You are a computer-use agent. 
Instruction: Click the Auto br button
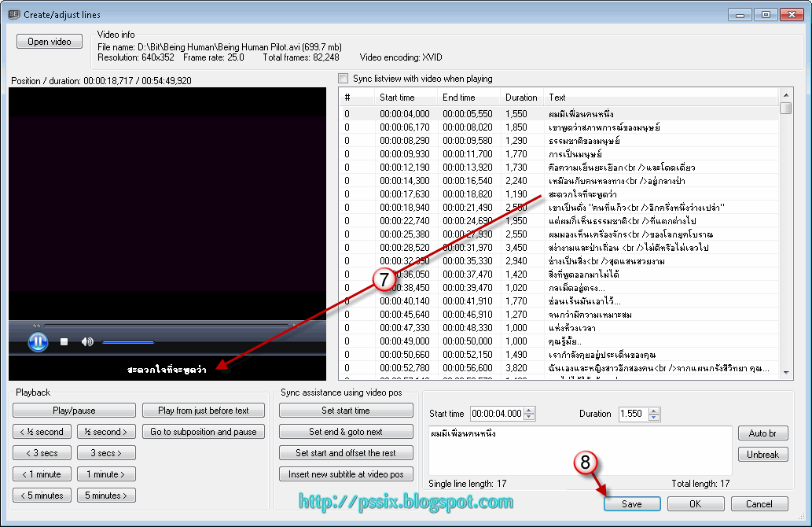tap(762, 433)
